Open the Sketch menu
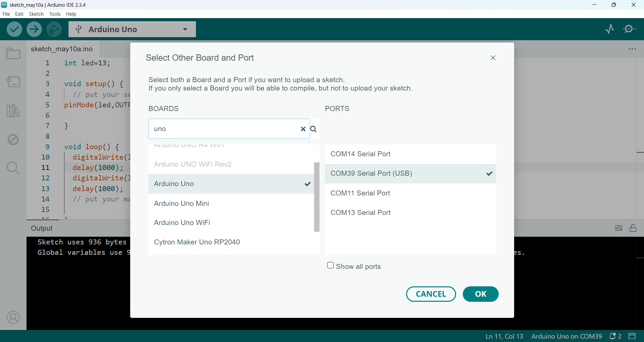Viewport: 644px width, 342px height. coord(36,14)
